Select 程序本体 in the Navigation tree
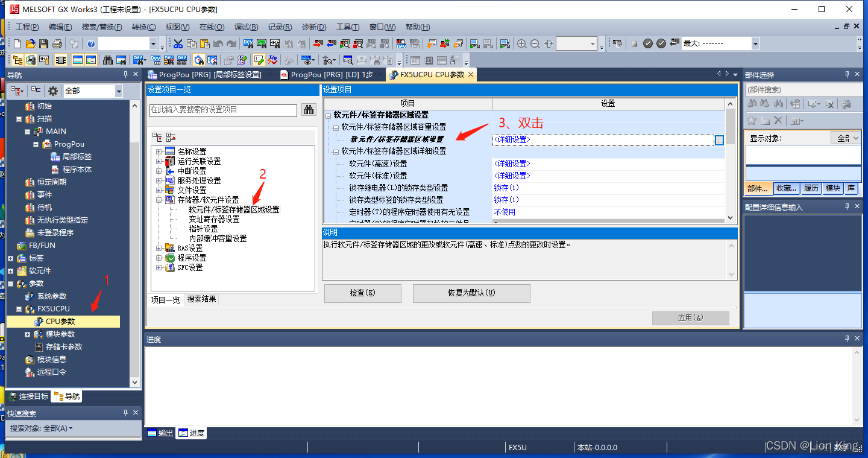868x458 pixels. point(77,170)
